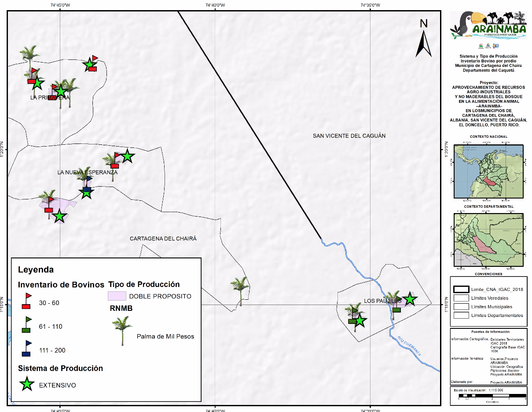Click the DOBLE PROPOSITO legend label
The width and height of the screenshot is (532, 412).
(160, 296)
